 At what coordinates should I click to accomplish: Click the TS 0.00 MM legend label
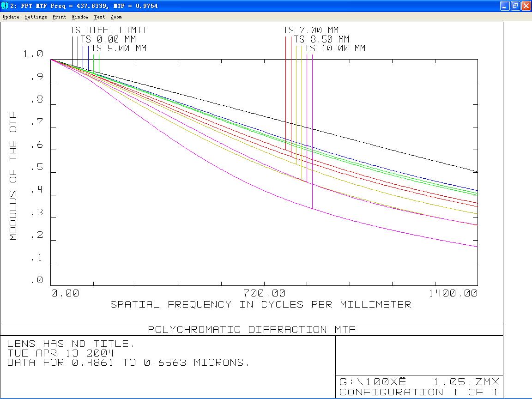coord(108,39)
